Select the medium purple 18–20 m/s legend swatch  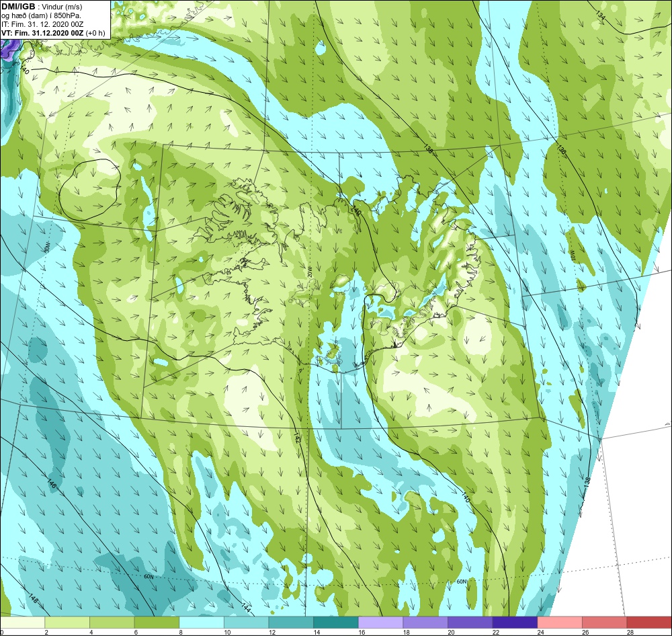[425, 622]
